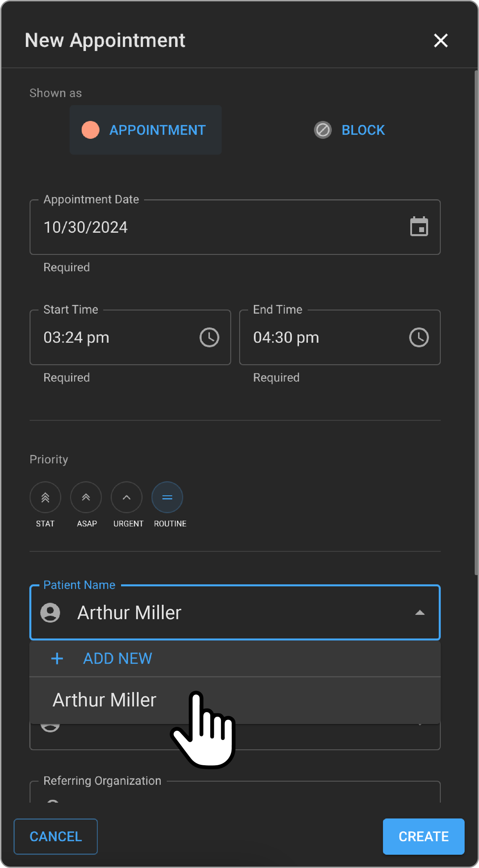This screenshot has width=479, height=868.
Task: Select ADD NEW in patient dropdown
Action: tap(117, 659)
